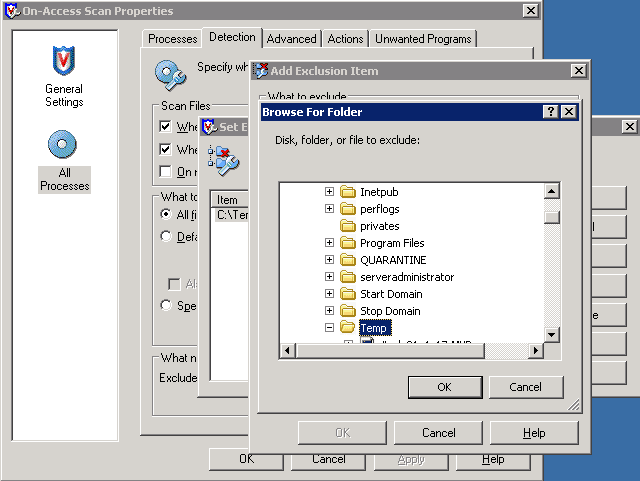This screenshot has height=481, width=640.
Task: Select the 'Defa...' radio button
Action: (x=166, y=236)
